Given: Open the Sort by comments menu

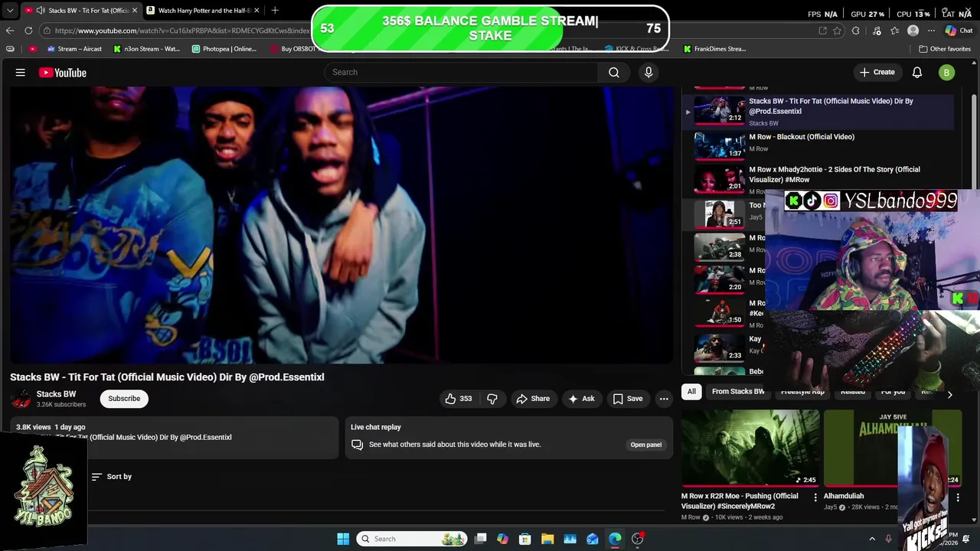Looking at the screenshot, I should tap(112, 477).
